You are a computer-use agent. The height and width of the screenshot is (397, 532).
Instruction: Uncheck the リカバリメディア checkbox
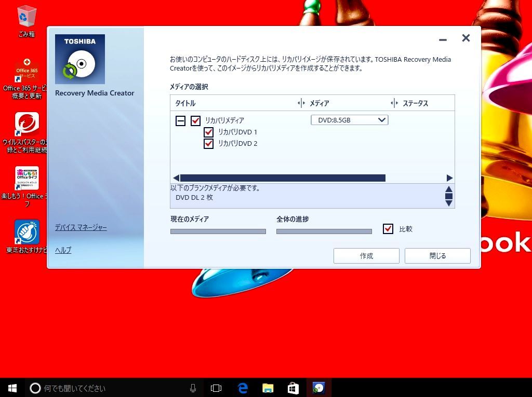[195, 121]
